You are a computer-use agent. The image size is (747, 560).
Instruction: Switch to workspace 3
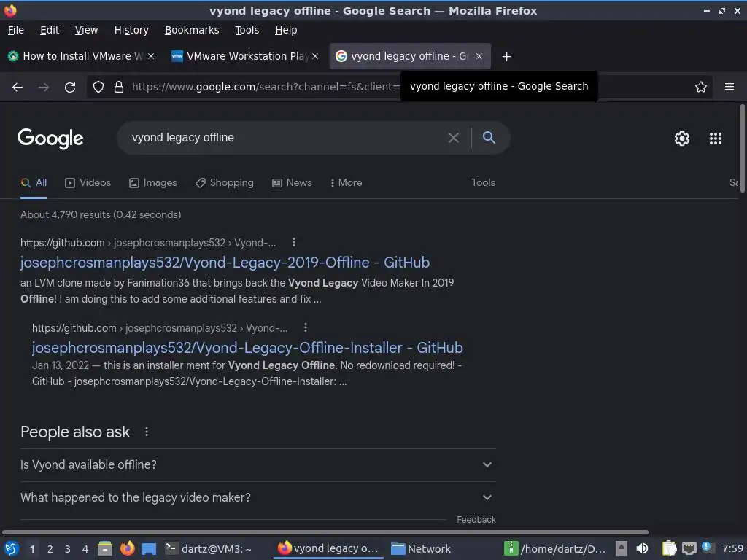[x=68, y=549]
